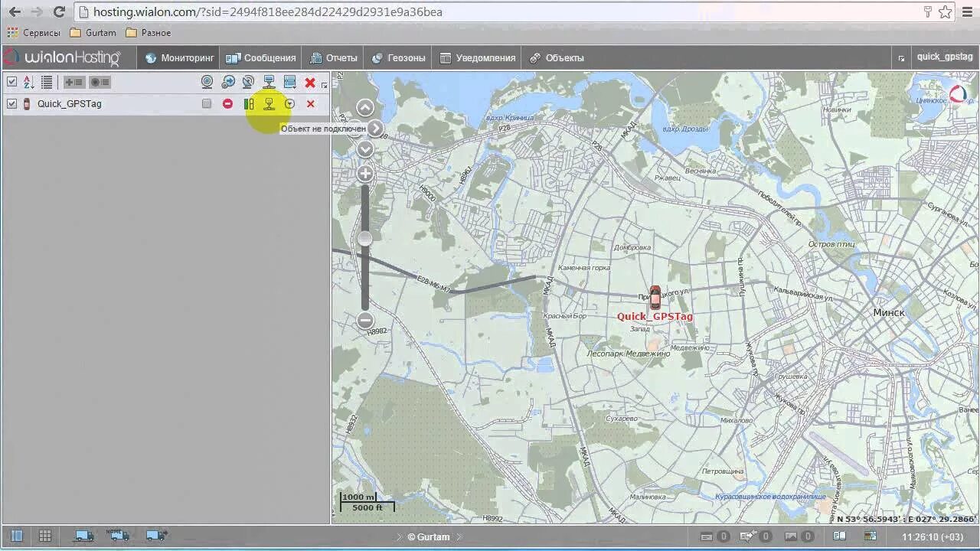980x551 pixels.
Task: Click the 11:26:10 (+03) clock display
Action: [x=933, y=537]
